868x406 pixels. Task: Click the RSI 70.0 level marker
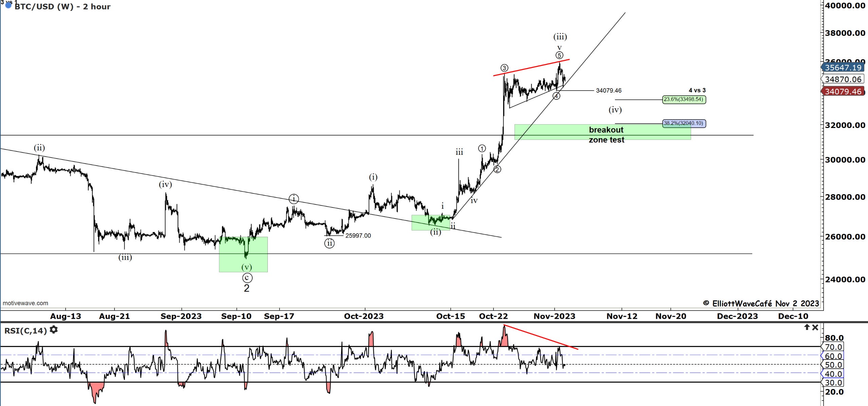pyautogui.click(x=833, y=347)
